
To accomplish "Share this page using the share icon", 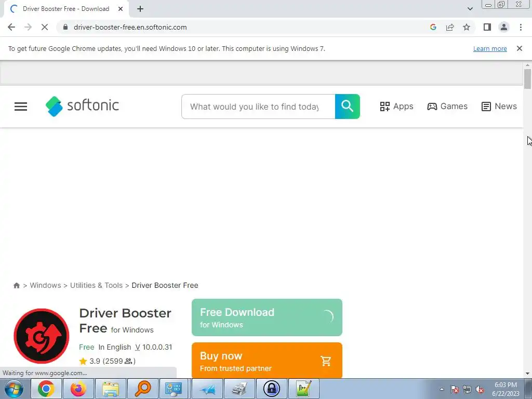I will (450, 27).
